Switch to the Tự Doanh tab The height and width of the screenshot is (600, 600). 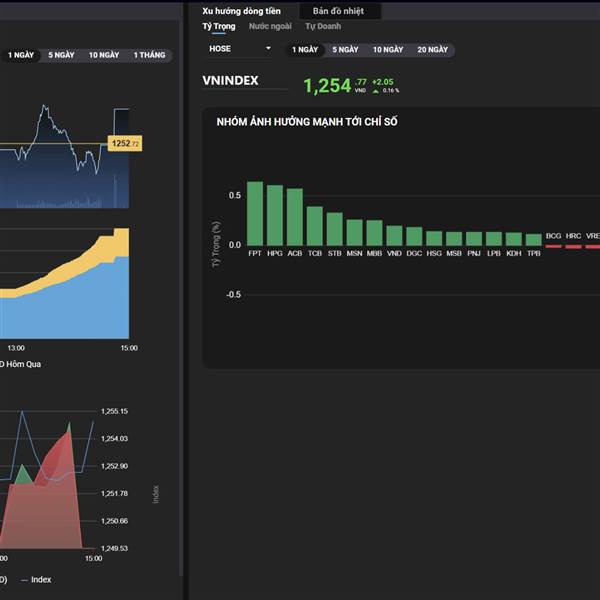point(323,26)
